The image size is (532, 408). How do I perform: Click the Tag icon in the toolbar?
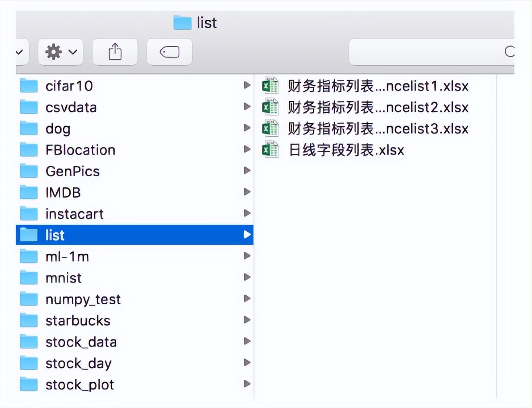169,52
